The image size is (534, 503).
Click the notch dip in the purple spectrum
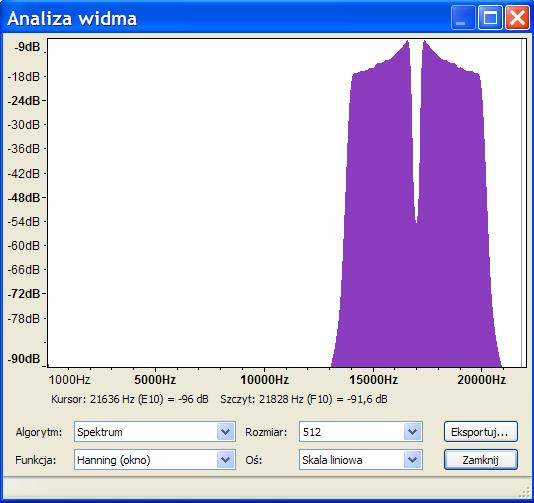[417, 218]
